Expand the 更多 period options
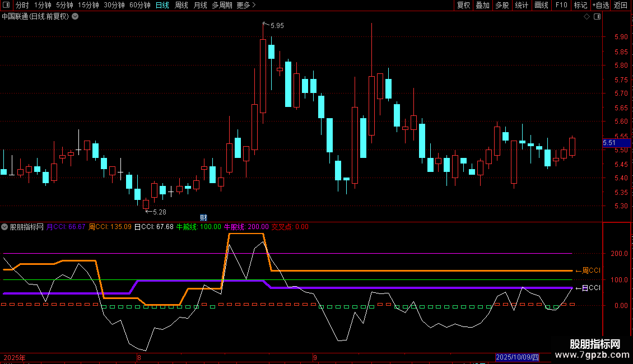 point(246,5)
